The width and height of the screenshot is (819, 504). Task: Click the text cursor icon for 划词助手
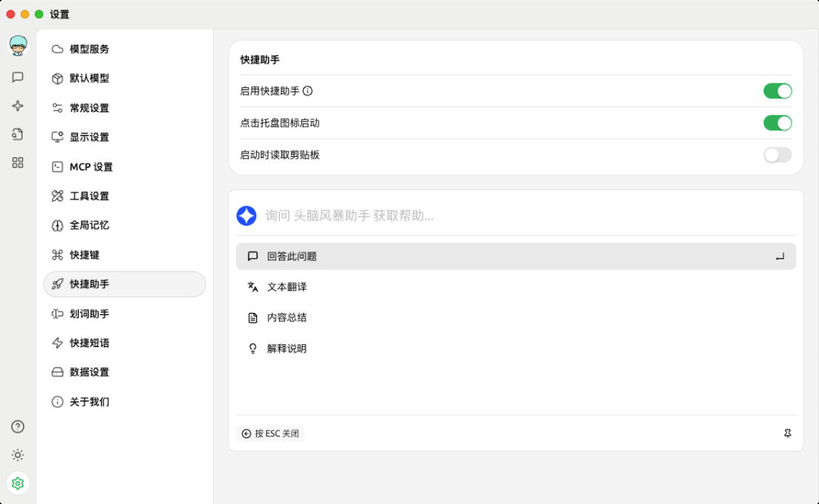coord(58,314)
